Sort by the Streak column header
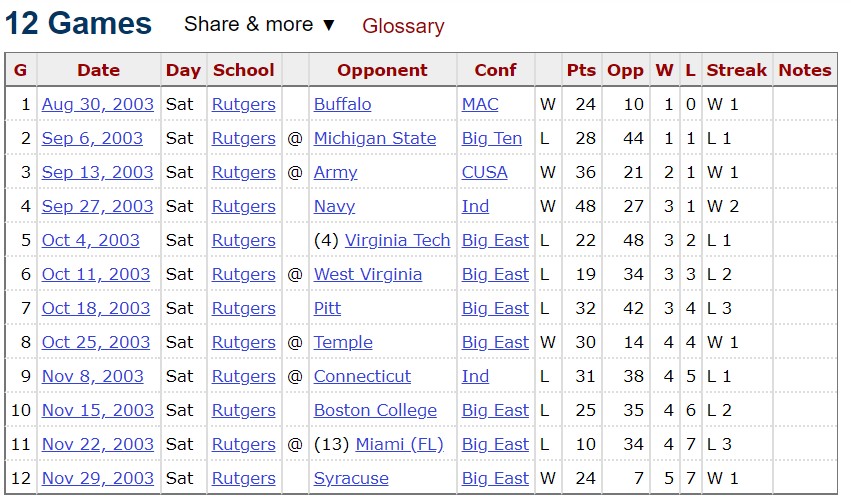Screen dimensions: 851x499 click(736, 70)
